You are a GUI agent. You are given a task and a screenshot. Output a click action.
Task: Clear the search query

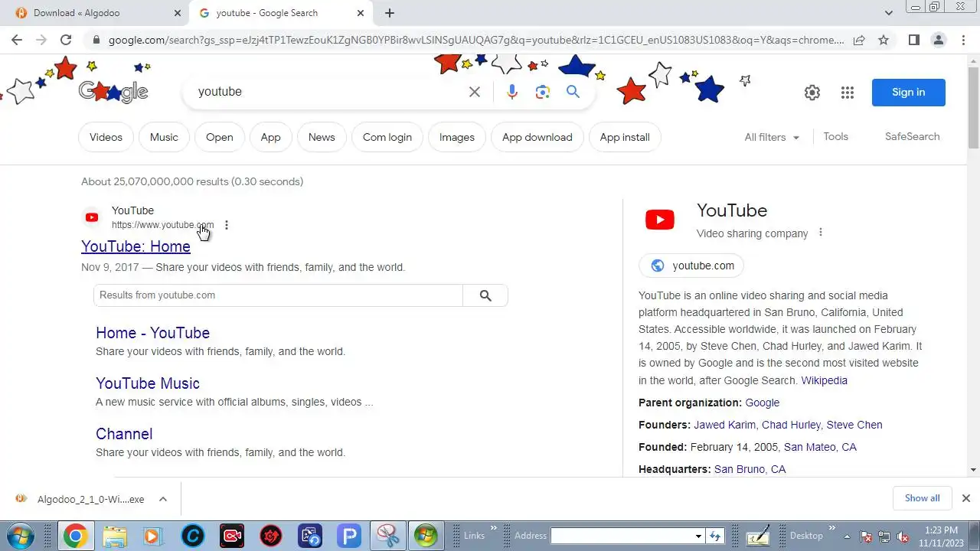tap(475, 92)
